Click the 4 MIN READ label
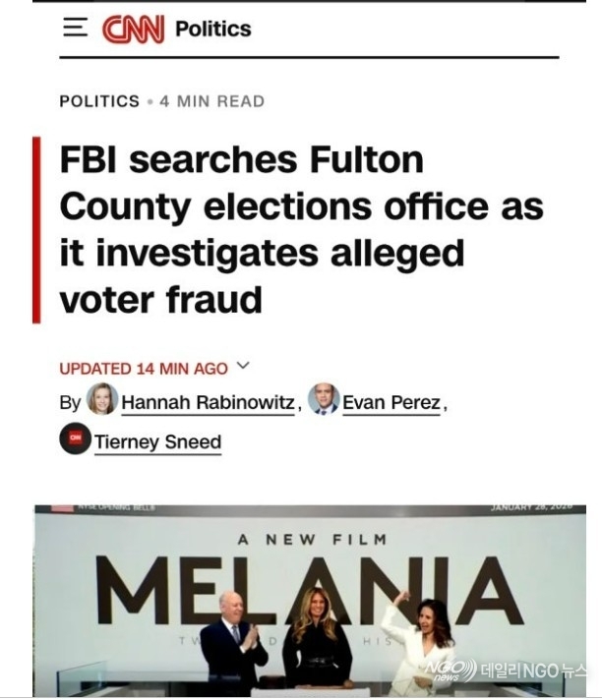The image size is (602, 700). [211, 101]
